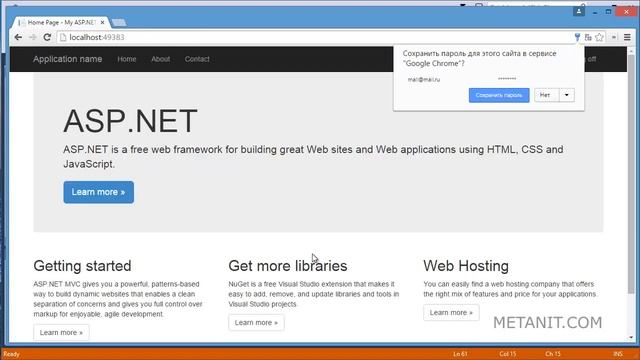Click Learn more under Getting started
The width and height of the screenshot is (640, 360).
pyautogui.click(x=61, y=333)
